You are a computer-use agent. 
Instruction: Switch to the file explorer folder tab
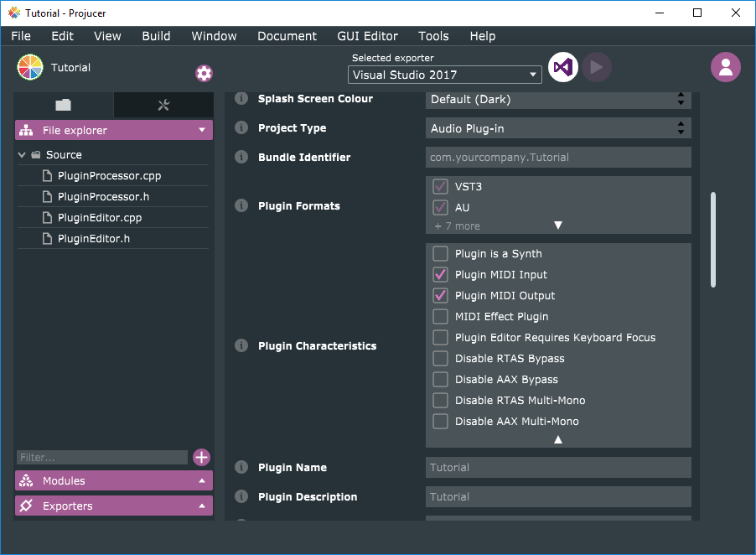coord(63,105)
